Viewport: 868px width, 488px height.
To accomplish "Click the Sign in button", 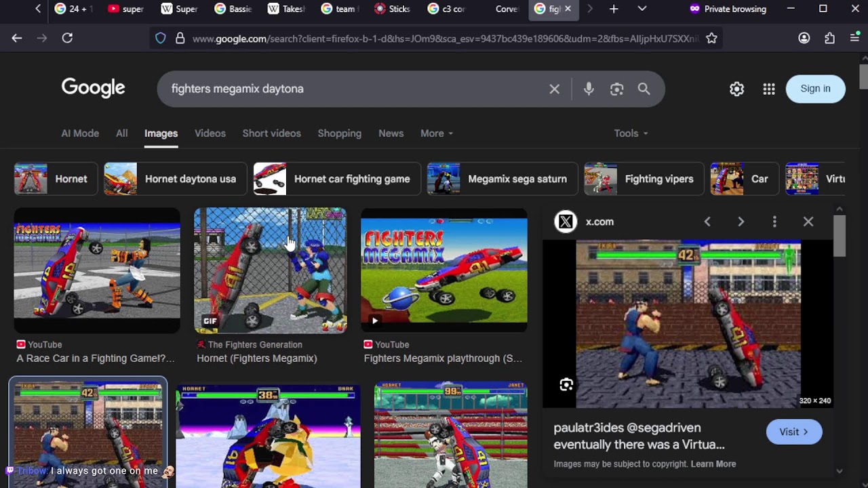I will (815, 89).
